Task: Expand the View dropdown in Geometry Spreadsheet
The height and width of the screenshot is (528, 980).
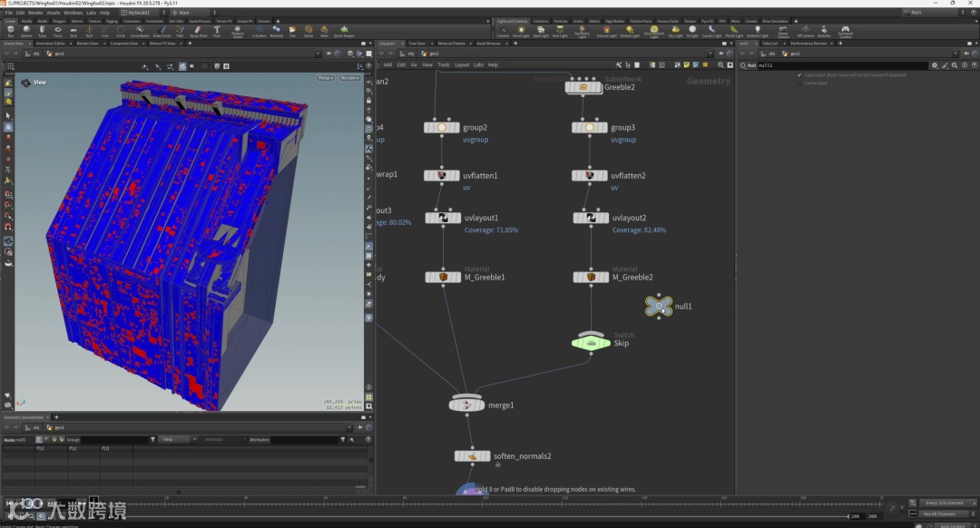Action: click(178, 439)
